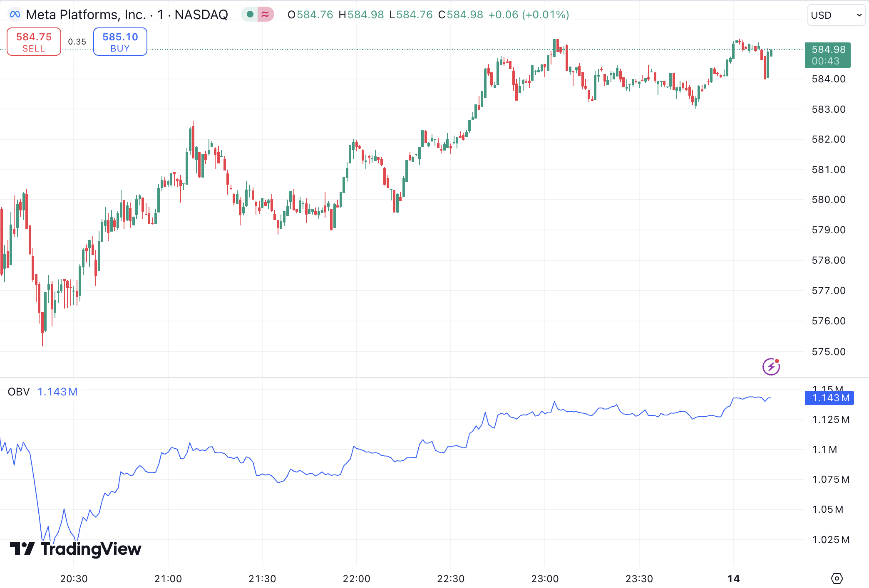Click the 580.00 price axis label
869x588 pixels.
(829, 200)
